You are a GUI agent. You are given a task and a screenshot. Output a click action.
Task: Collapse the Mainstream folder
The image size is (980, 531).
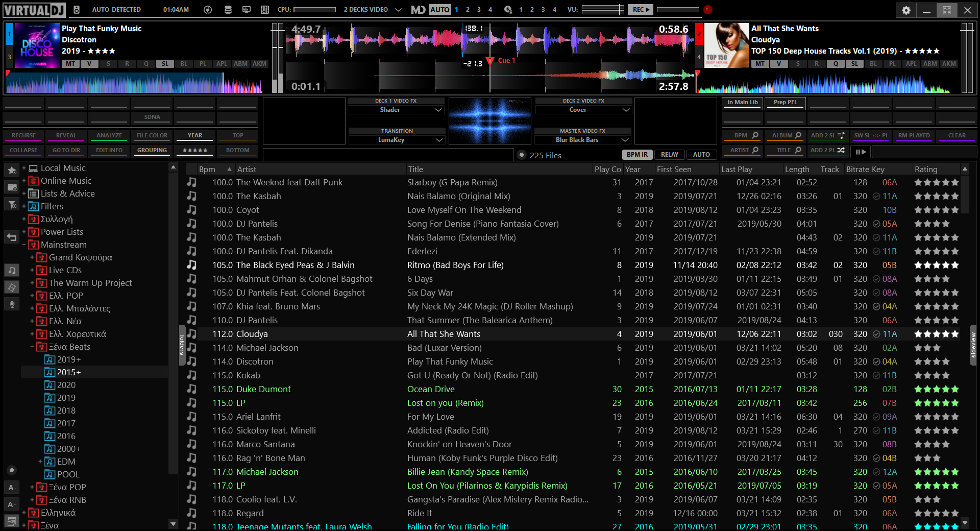(x=23, y=245)
